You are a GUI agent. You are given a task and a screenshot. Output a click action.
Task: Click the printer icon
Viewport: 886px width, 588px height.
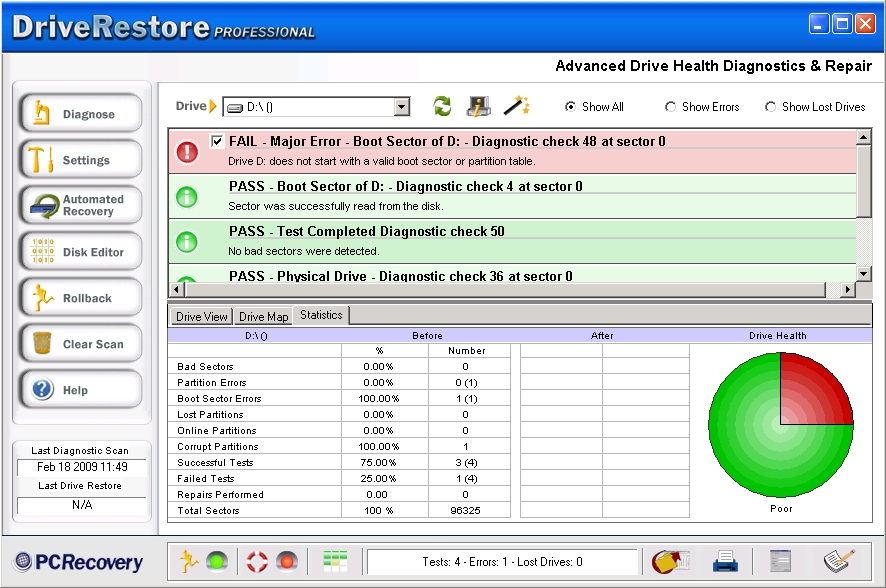click(725, 561)
